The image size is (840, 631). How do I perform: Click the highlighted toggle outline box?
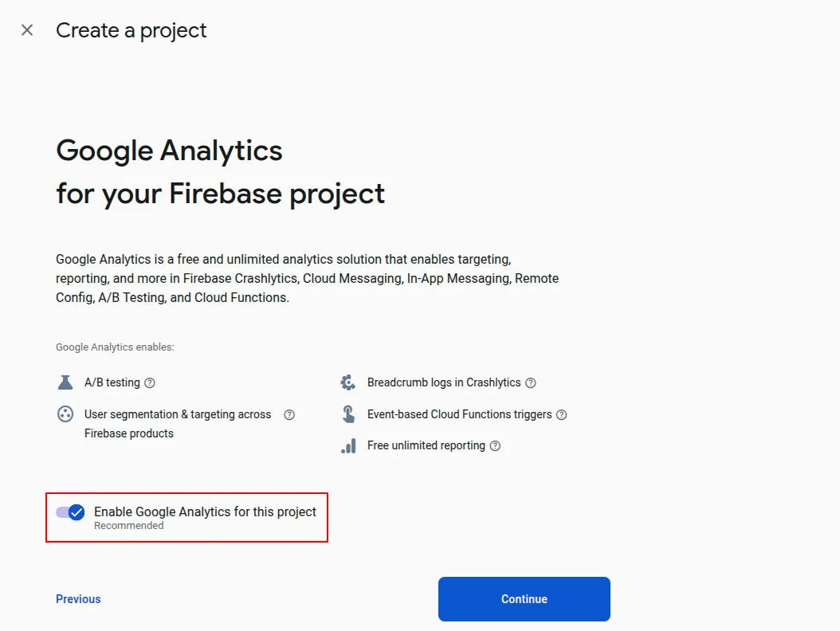point(186,517)
